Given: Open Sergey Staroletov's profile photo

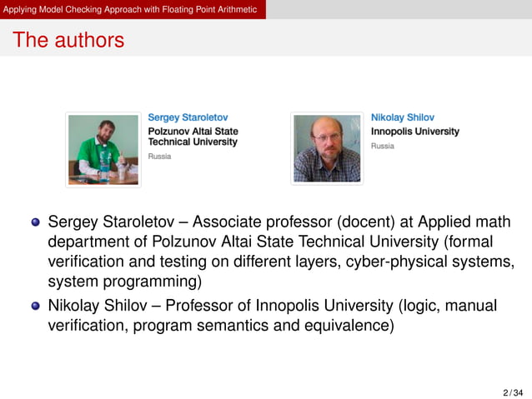Looking at the screenshot, I should [103, 150].
